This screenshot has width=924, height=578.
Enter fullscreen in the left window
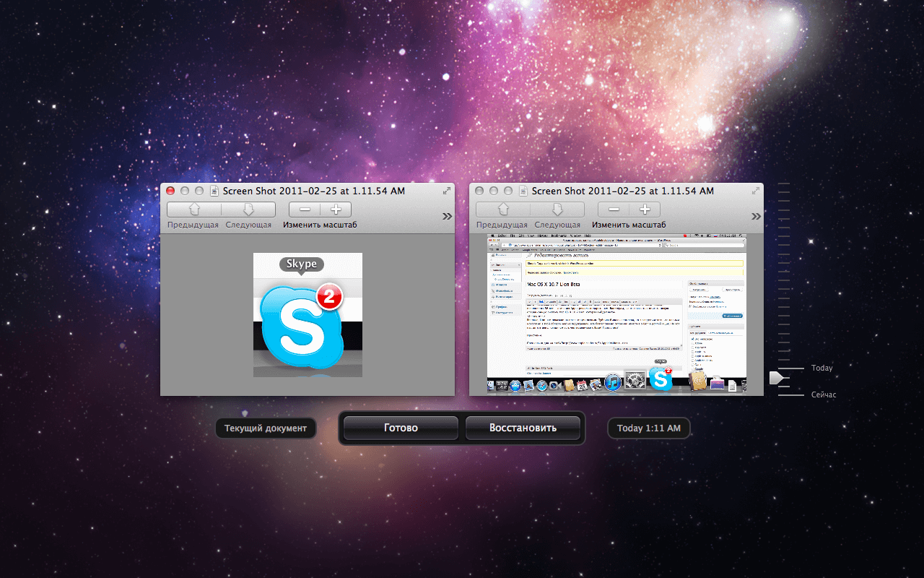447,191
